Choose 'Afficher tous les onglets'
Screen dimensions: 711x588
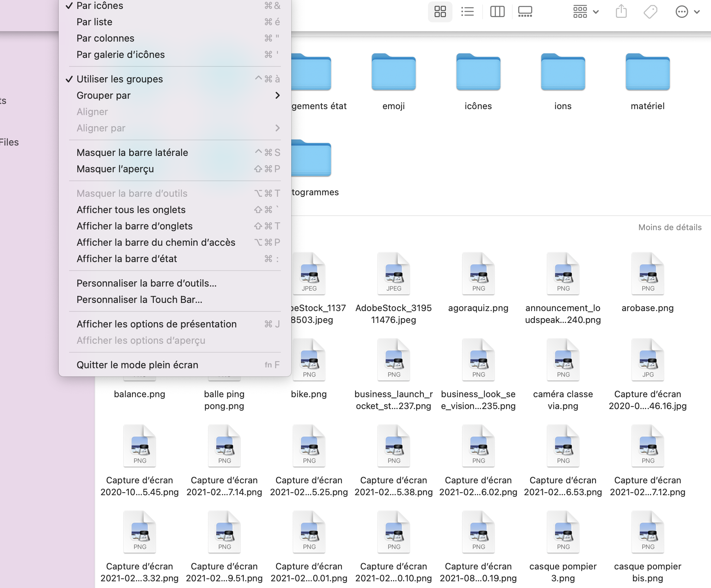[175, 210]
